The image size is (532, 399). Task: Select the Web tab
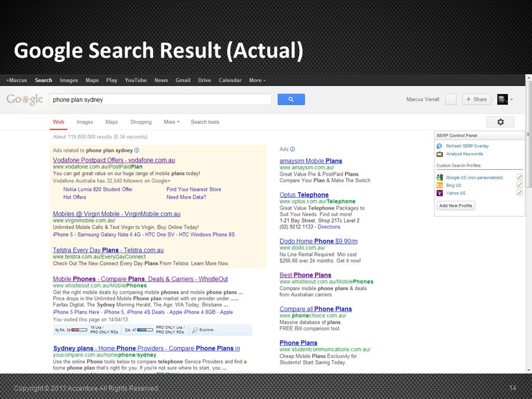click(58, 122)
